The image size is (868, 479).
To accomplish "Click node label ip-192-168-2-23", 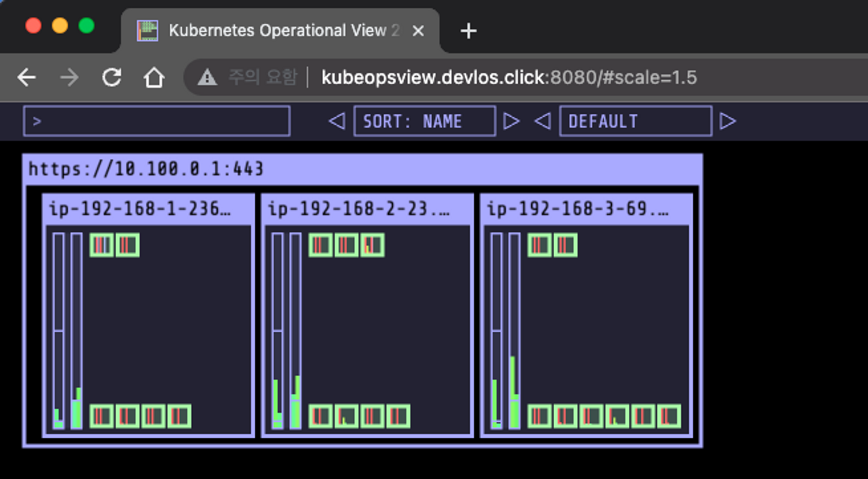I will pyautogui.click(x=358, y=209).
